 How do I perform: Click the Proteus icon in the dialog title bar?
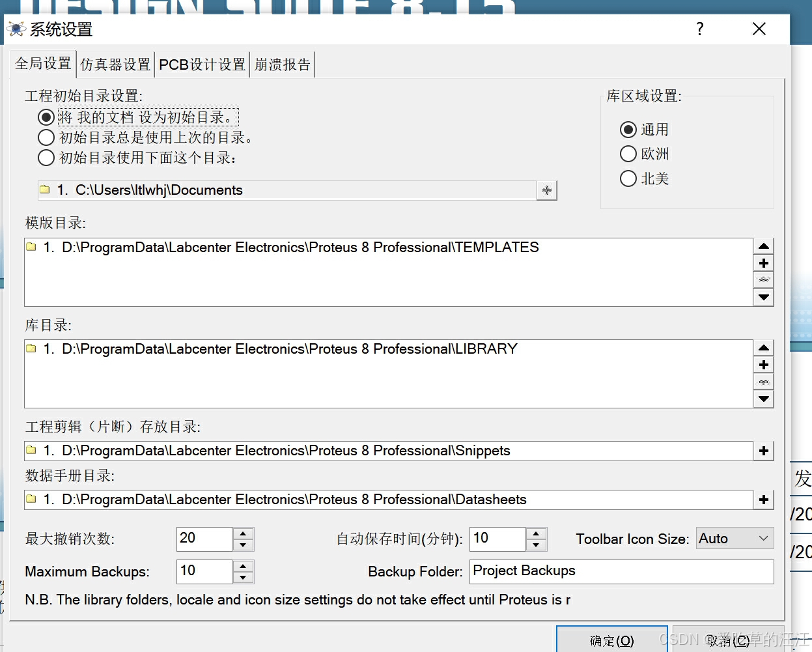tap(16, 29)
